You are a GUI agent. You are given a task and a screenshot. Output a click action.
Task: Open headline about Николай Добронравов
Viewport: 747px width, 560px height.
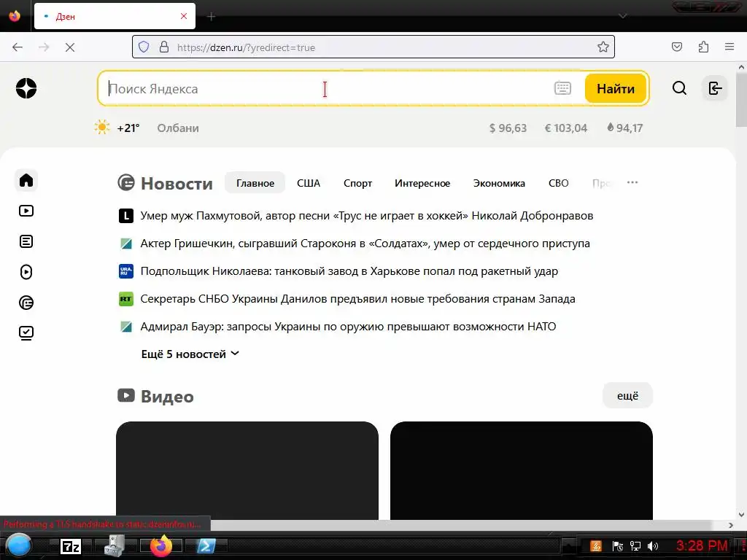click(x=367, y=216)
